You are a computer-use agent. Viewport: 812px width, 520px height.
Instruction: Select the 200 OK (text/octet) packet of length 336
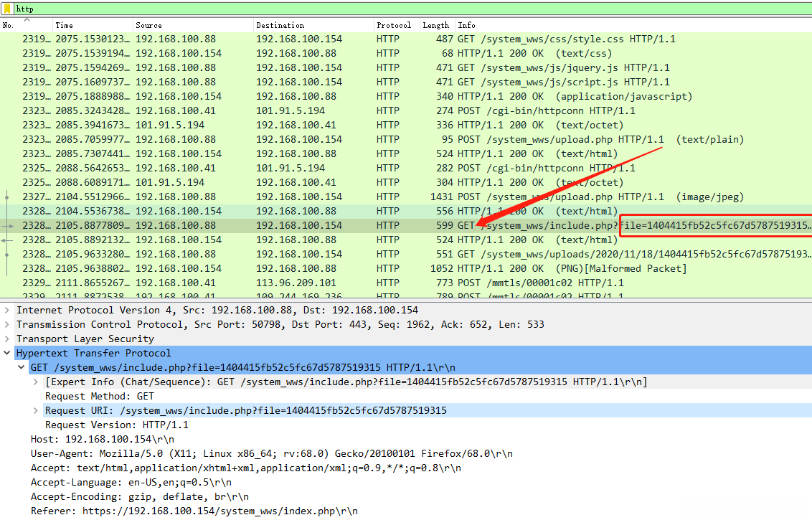tap(406, 126)
